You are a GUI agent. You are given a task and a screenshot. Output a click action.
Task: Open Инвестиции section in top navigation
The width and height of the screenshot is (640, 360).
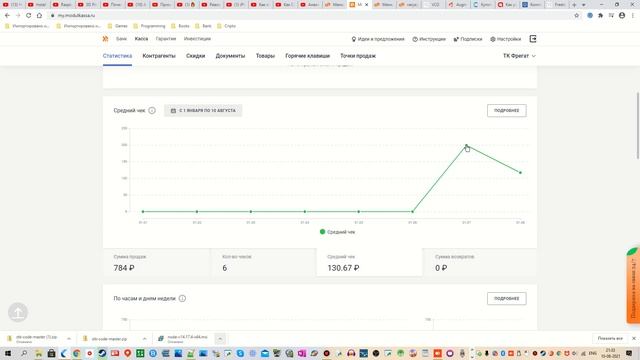coord(197,39)
